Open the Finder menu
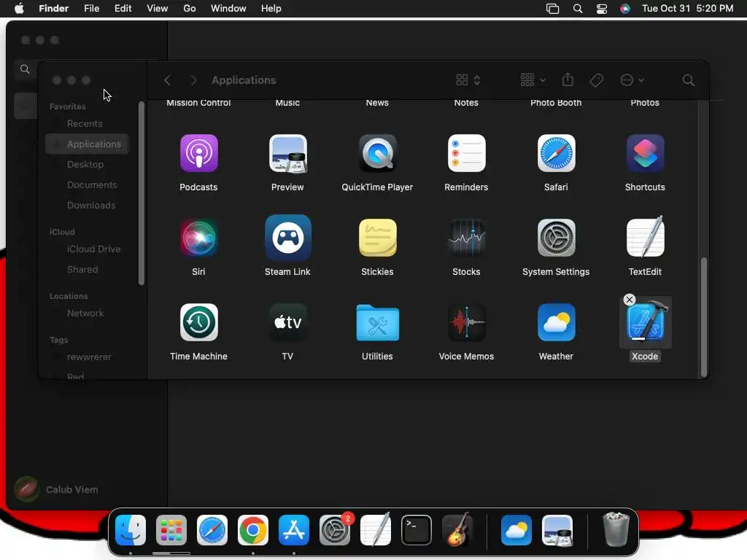 (x=54, y=9)
